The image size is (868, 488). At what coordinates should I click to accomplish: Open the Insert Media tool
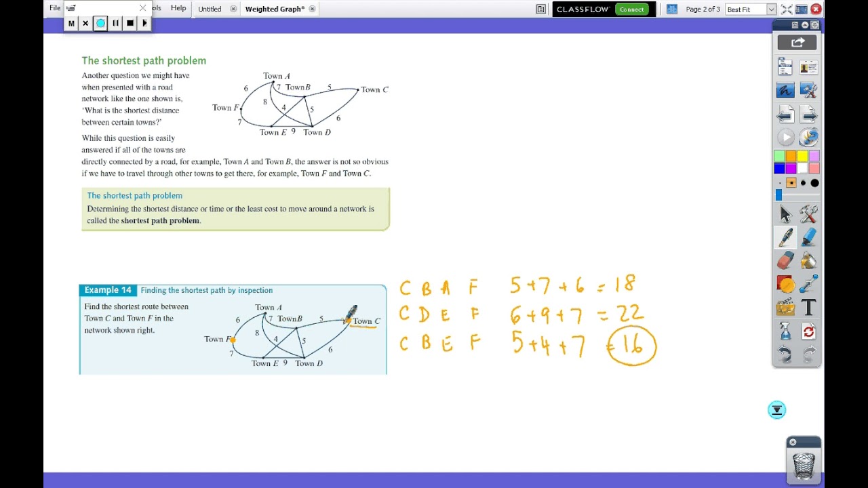[785, 308]
